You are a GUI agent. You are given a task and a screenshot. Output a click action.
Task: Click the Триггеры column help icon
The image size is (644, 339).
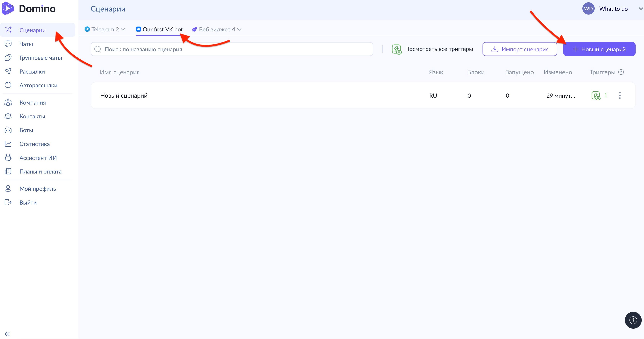pyautogui.click(x=621, y=72)
